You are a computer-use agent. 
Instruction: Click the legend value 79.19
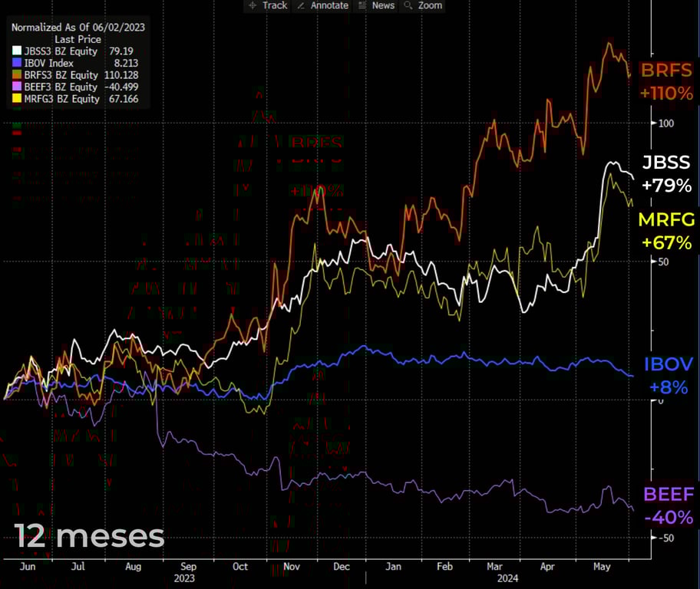pyautogui.click(x=121, y=51)
